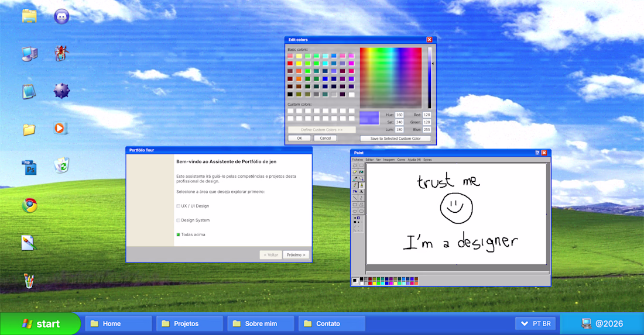The width and height of the screenshot is (644, 335).
Task: Click the Voltar button in Portfólio Tour
Action: 270,255
